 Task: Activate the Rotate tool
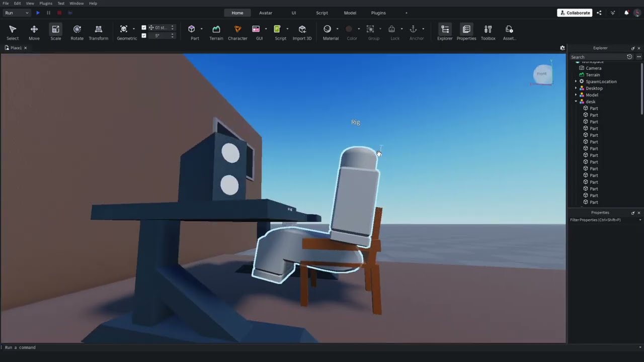click(x=77, y=33)
